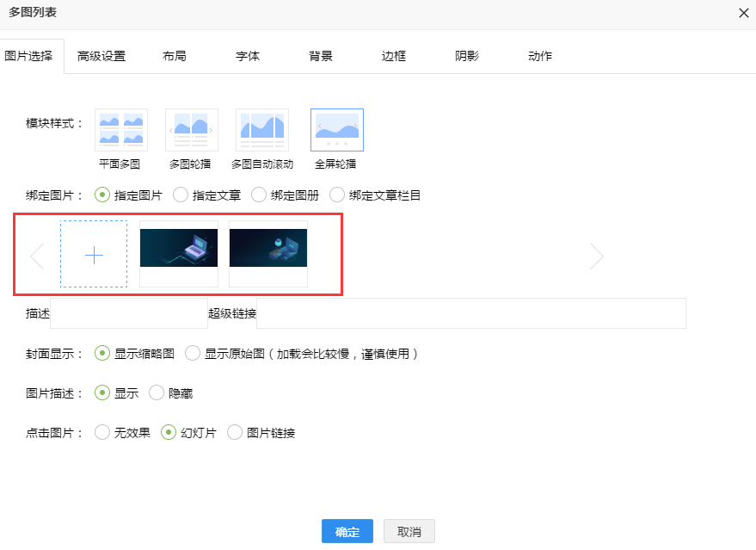The height and width of the screenshot is (550, 756).
Task: Set 点击图片 to 无效果
Action: pos(102,432)
